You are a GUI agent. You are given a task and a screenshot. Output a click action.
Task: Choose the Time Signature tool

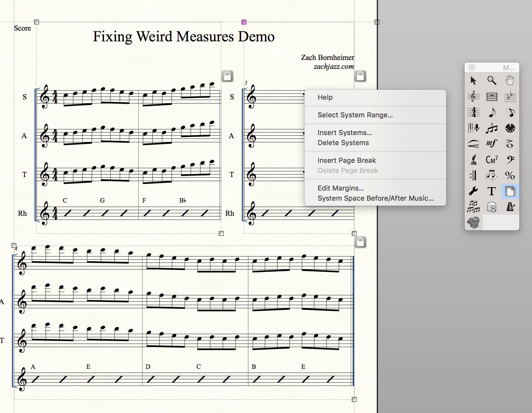(x=473, y=112)
